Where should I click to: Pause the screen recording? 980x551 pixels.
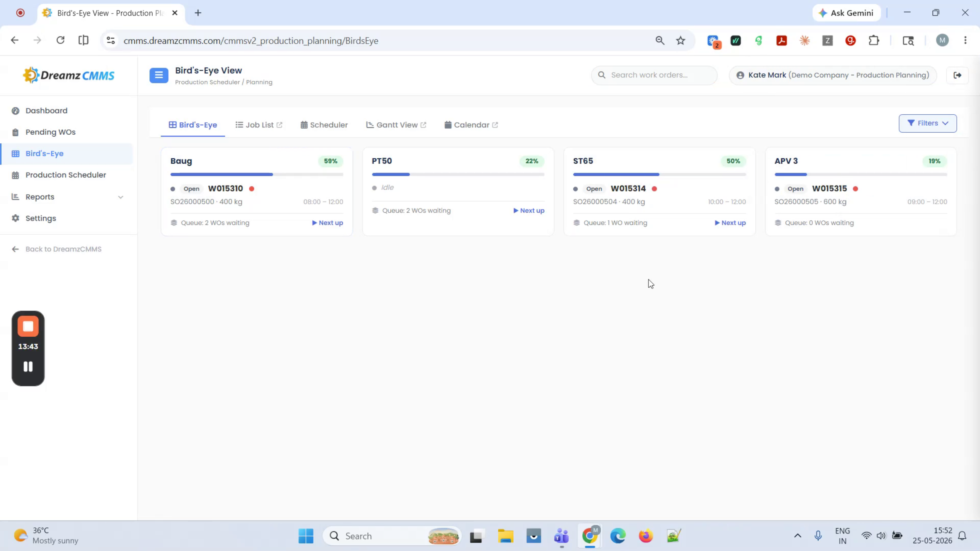28,367
